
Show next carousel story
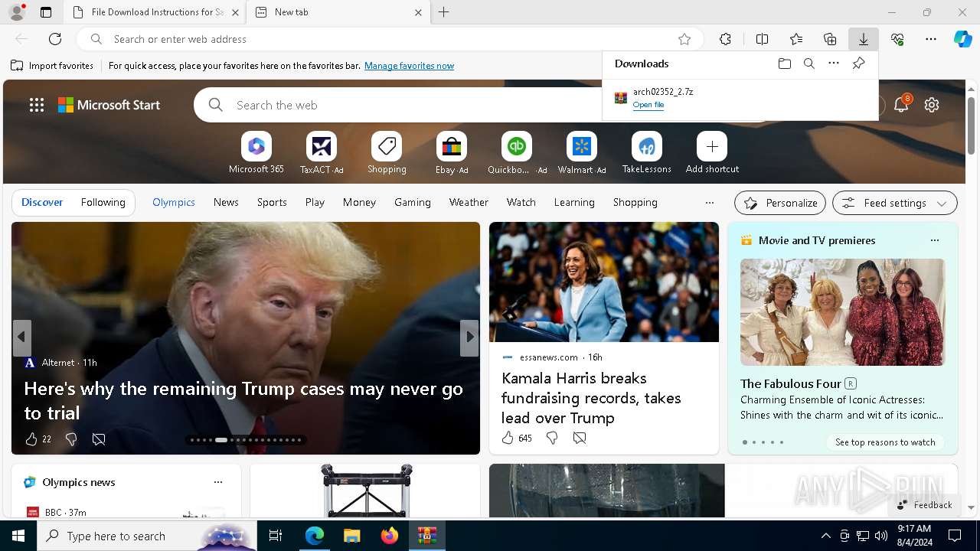tap(469, 337)
